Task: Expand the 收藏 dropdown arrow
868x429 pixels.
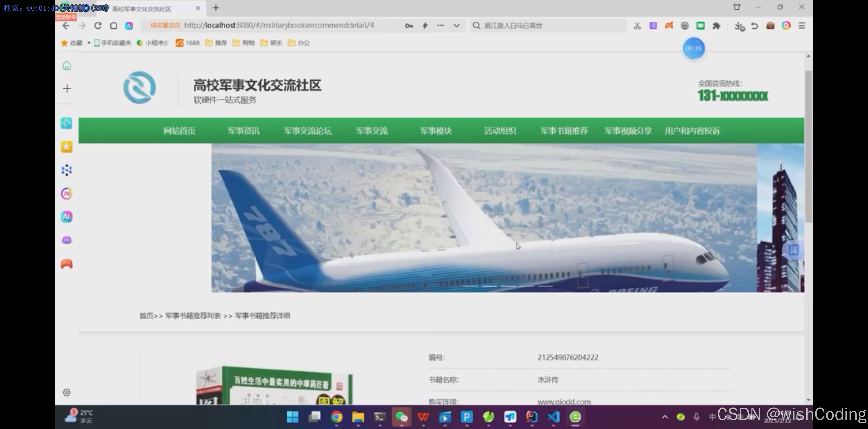Action: pyautogui.click(x=89, y=43)
